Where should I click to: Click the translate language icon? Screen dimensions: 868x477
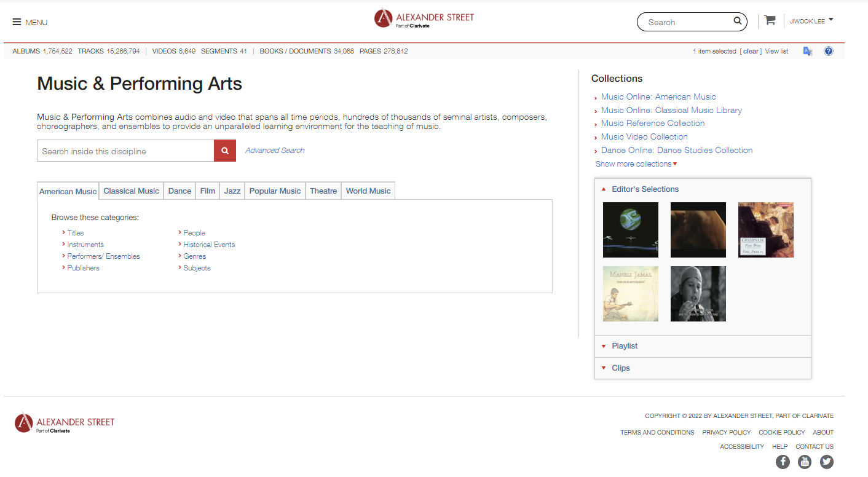(808, 51)
